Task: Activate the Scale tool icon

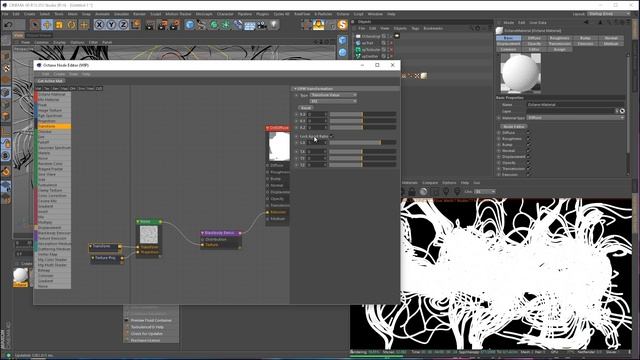Action: tap(59, 25)
